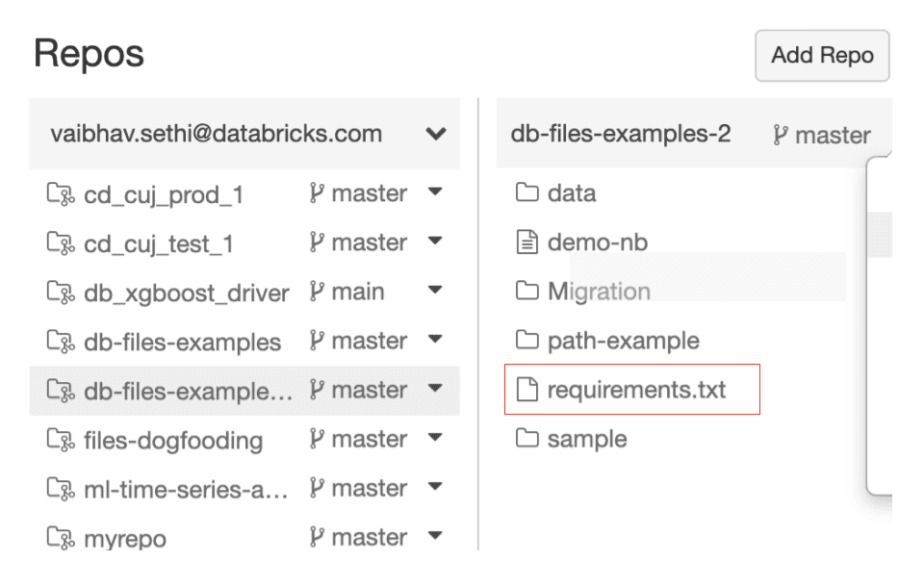This screenshot has width=924, height=561.
Task: Click the files-dogfooding repo icon
Action: (x=62, y=441)
